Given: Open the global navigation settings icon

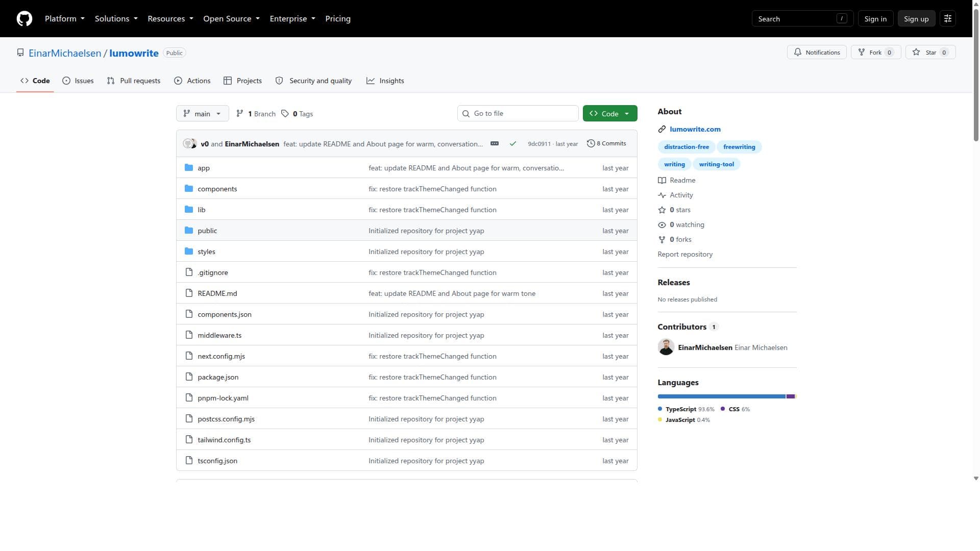Looking at the screenshot, I should (x=948, y=19).
